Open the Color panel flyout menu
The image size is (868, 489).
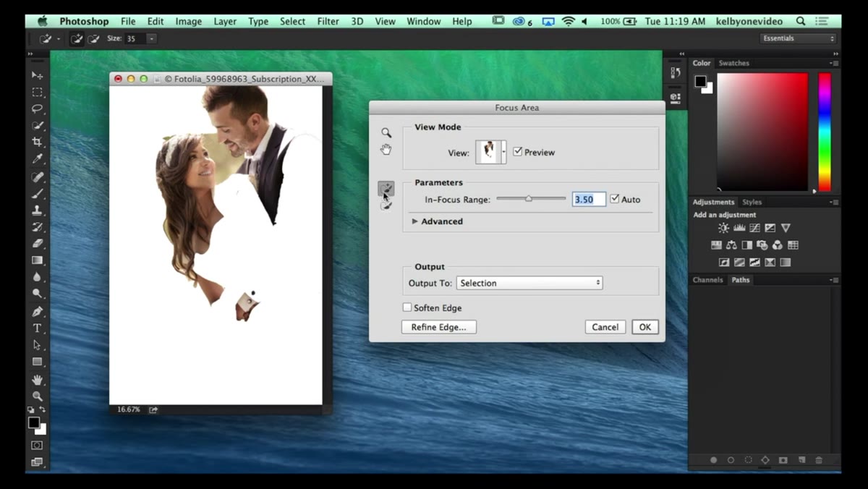point(834,63)
